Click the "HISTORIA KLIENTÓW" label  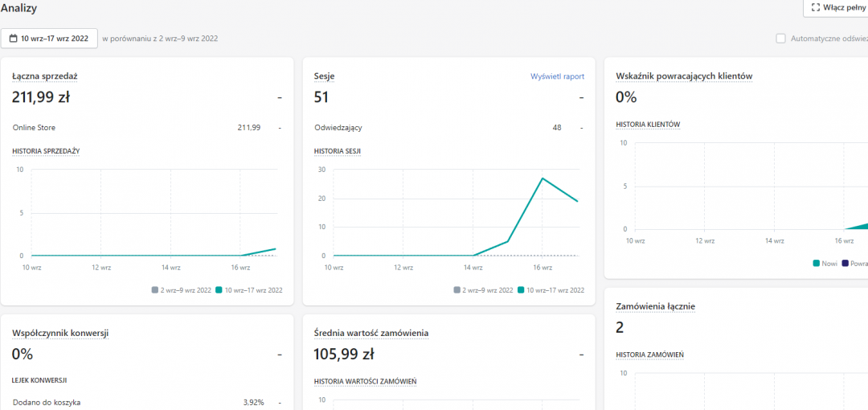pos(648,125)
